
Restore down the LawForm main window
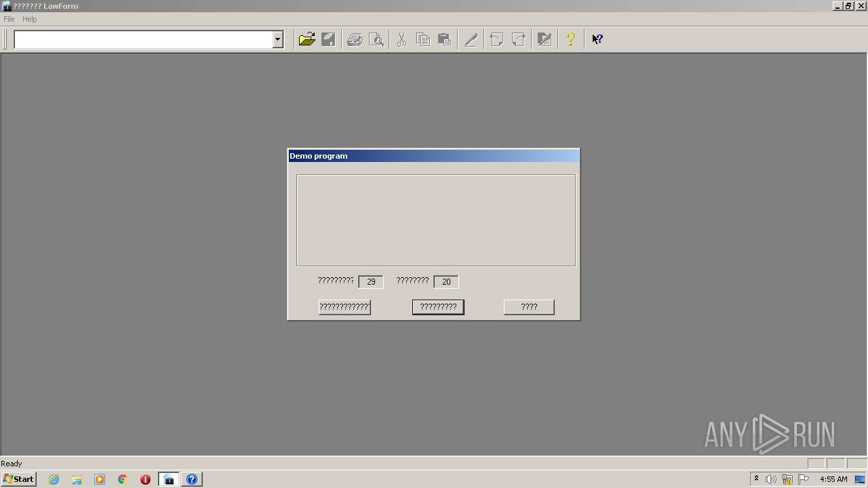point(848,5)
